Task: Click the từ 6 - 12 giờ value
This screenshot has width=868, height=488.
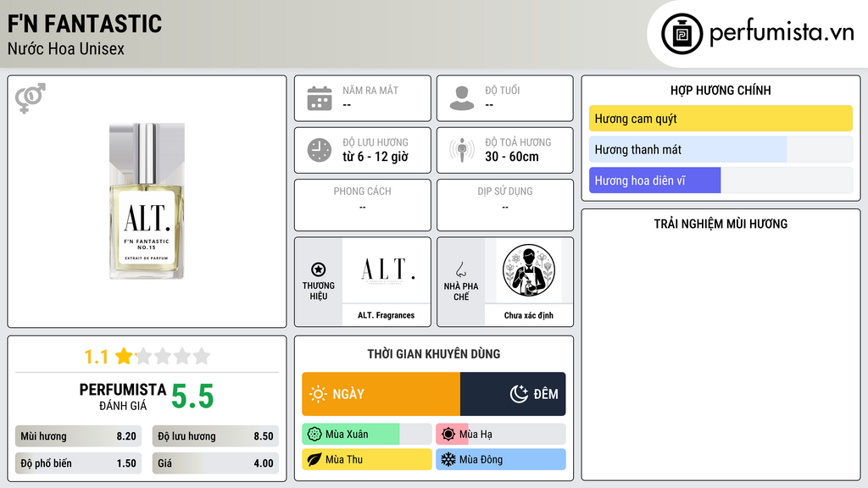Action: [x=375, y=157]
